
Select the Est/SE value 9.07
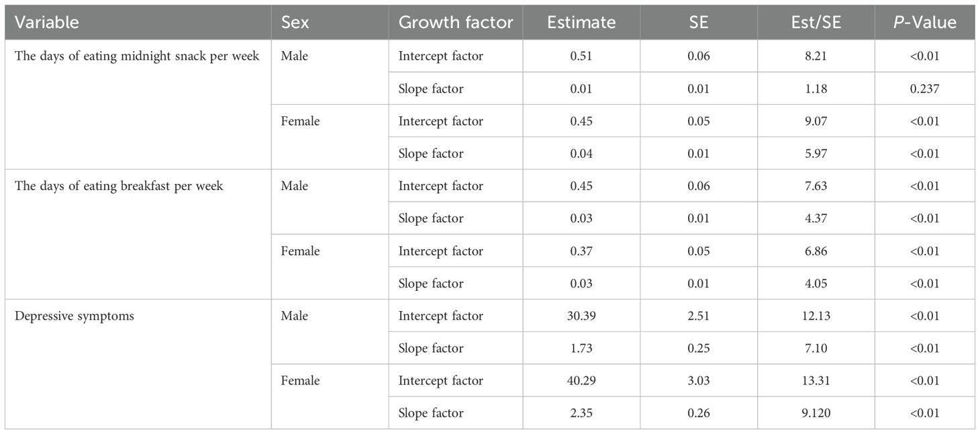point(816,122)
